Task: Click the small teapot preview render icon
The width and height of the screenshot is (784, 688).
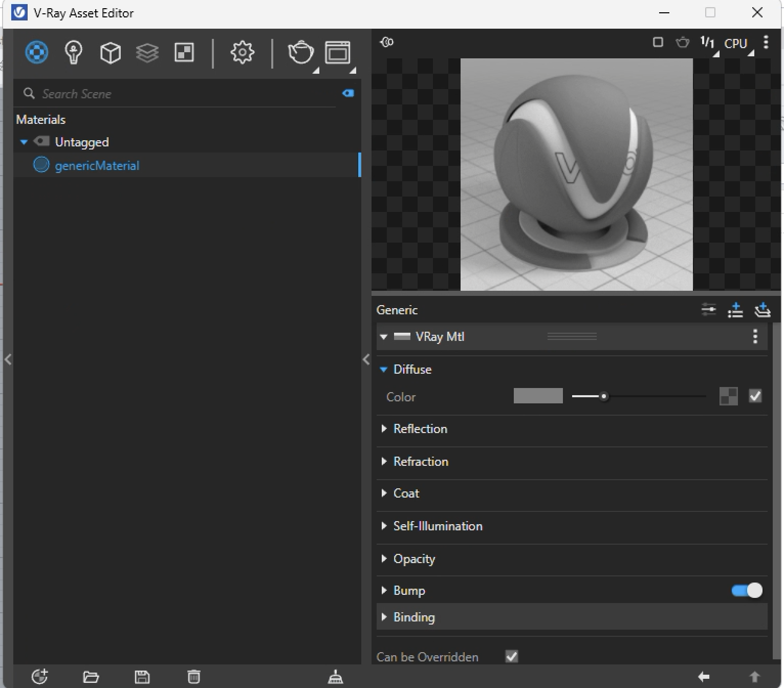Action: tap(683, 42)
